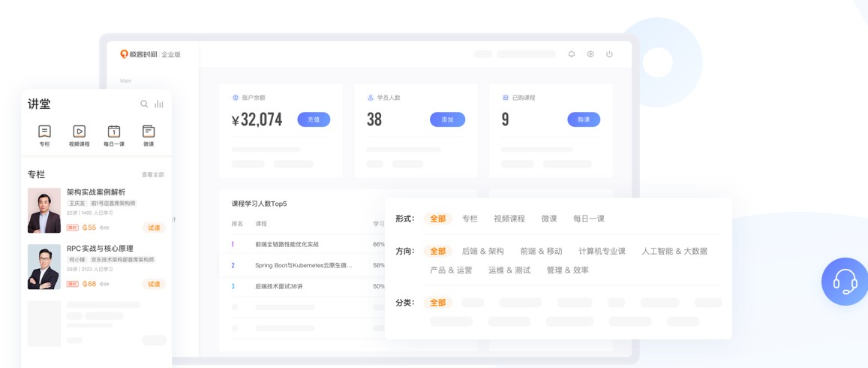Click 试读 for 架构实战案例解析
Viewport: 868px width, 368px height.
[154, 228]
